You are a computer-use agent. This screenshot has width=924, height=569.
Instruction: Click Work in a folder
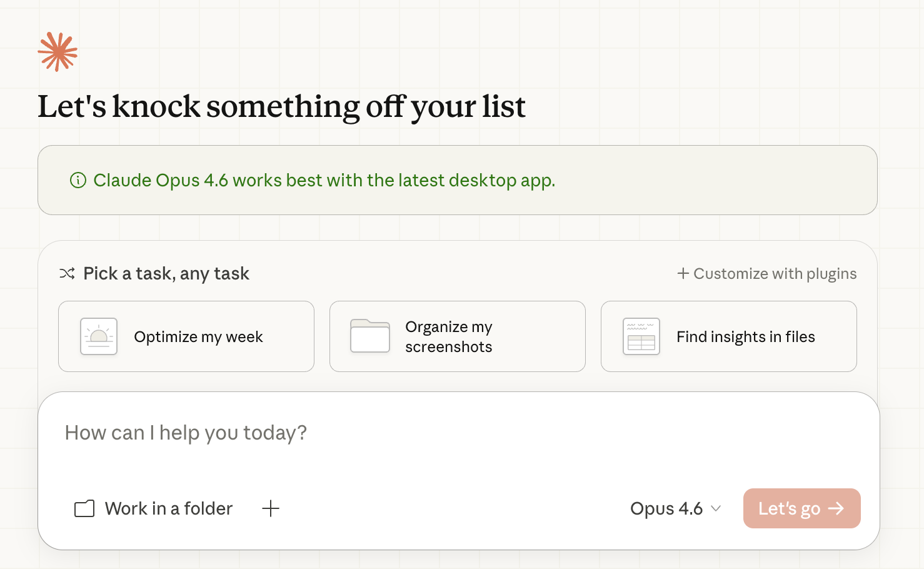click(154, 508)
